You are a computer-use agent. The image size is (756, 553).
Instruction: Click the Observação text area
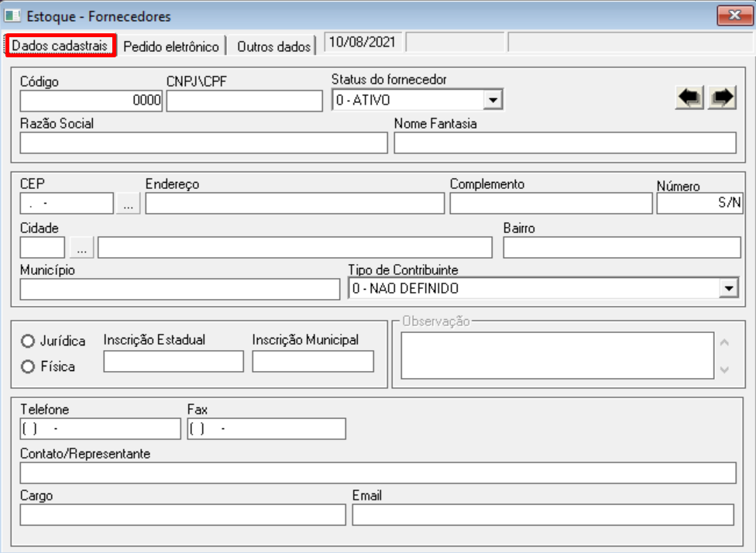coord(558,355)
